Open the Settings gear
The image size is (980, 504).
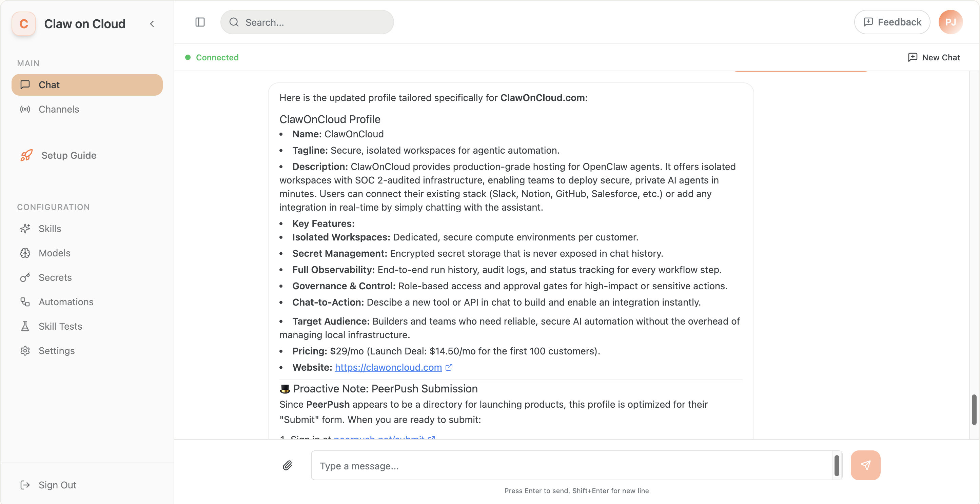click(25, 350)
